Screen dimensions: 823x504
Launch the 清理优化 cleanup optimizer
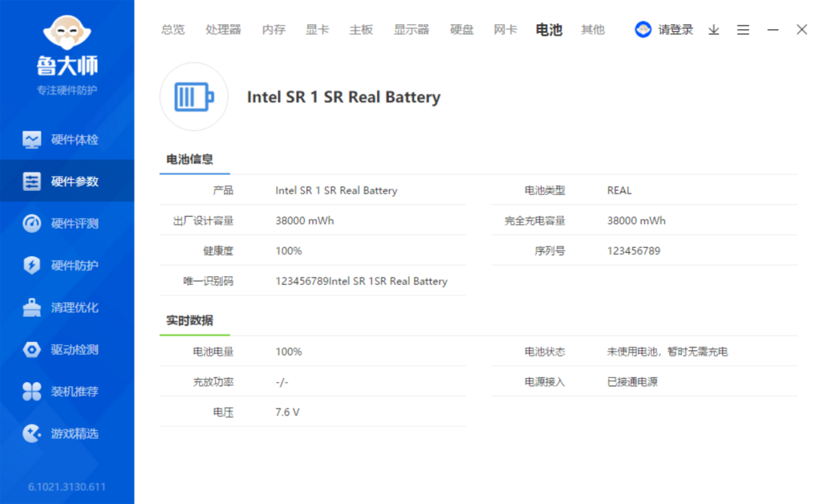click(x=67, y=307)
